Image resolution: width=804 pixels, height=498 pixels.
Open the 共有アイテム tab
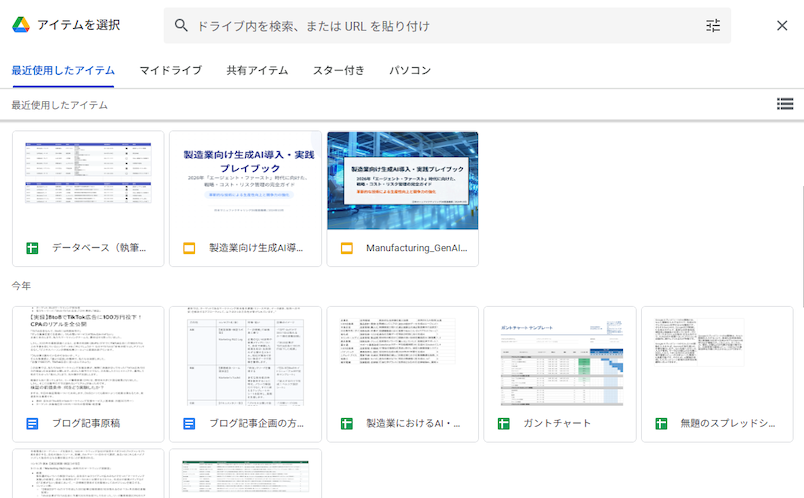click(257, 70)
